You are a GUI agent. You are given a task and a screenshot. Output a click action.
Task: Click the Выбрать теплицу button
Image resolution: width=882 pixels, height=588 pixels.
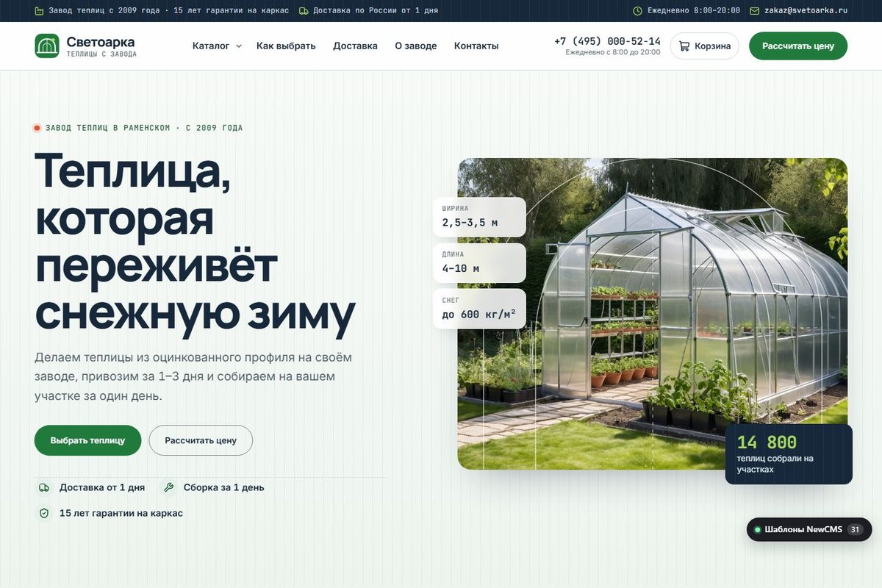tap(87, 440)
